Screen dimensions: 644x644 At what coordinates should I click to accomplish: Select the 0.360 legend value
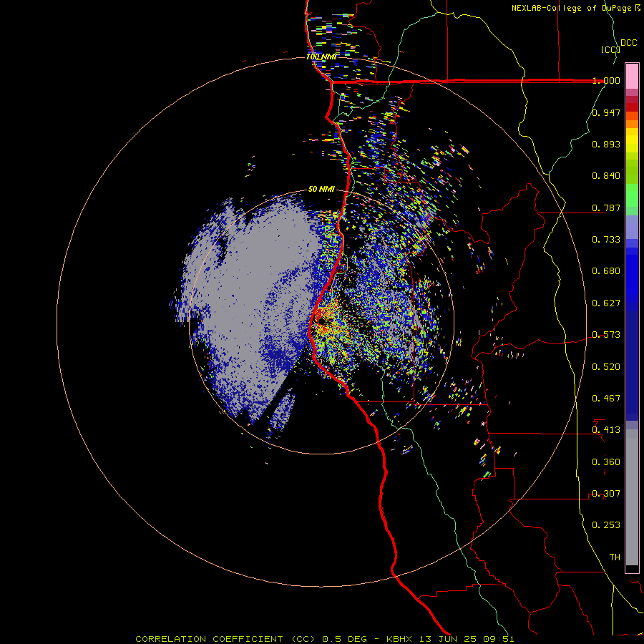pos(606,462)
